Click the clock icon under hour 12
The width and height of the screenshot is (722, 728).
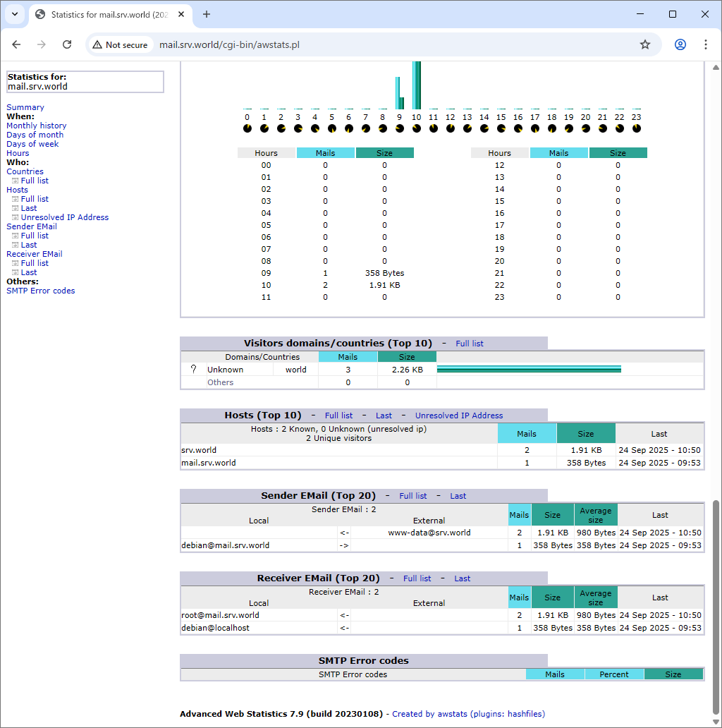click(x=450, y=128)
